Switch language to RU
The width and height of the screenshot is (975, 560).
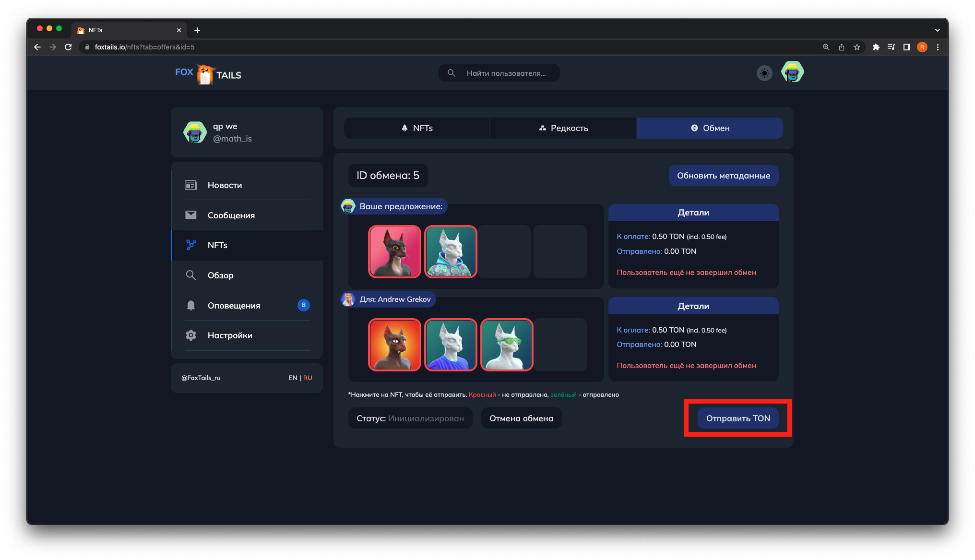308,378
